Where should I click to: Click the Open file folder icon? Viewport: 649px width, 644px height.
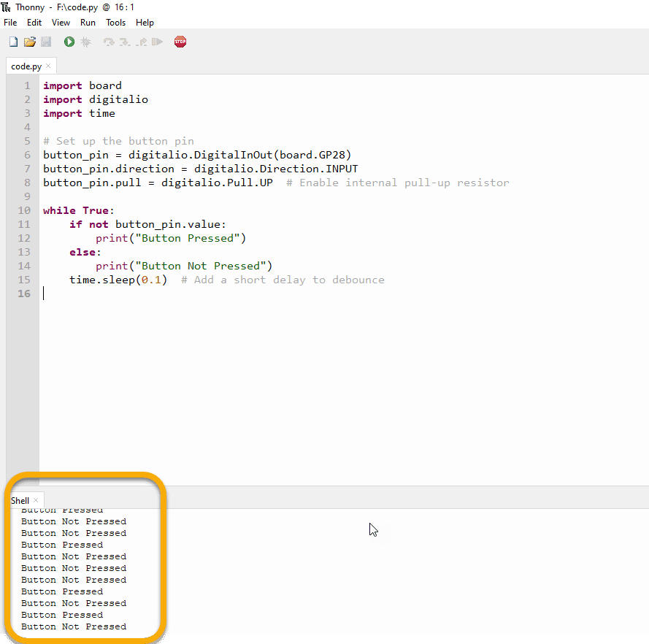tap(30, 42)
